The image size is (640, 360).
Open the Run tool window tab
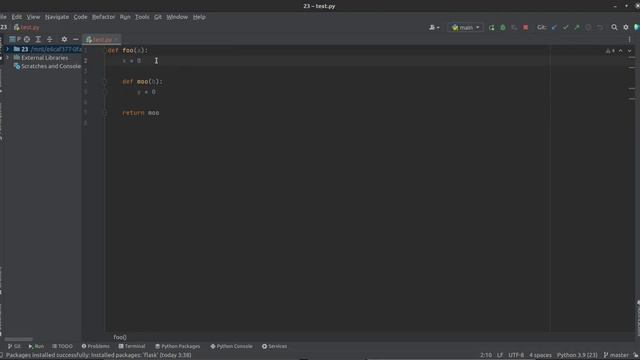[36, 346]
